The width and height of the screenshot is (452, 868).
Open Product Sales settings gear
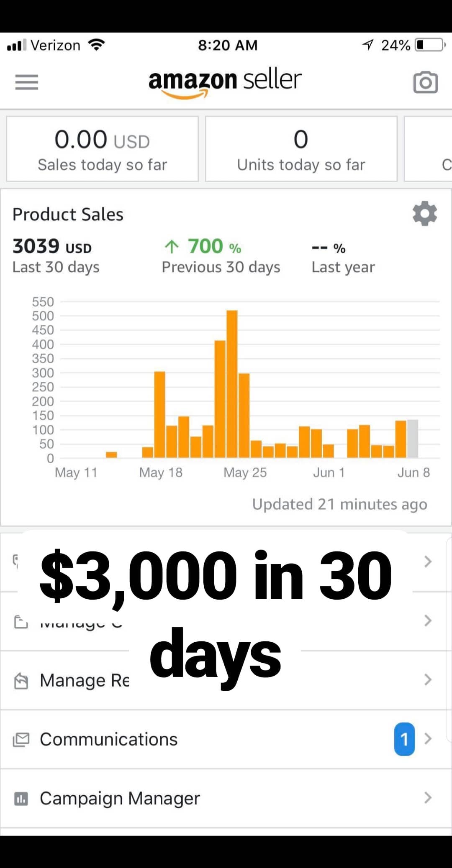click(x=425, y=214)
